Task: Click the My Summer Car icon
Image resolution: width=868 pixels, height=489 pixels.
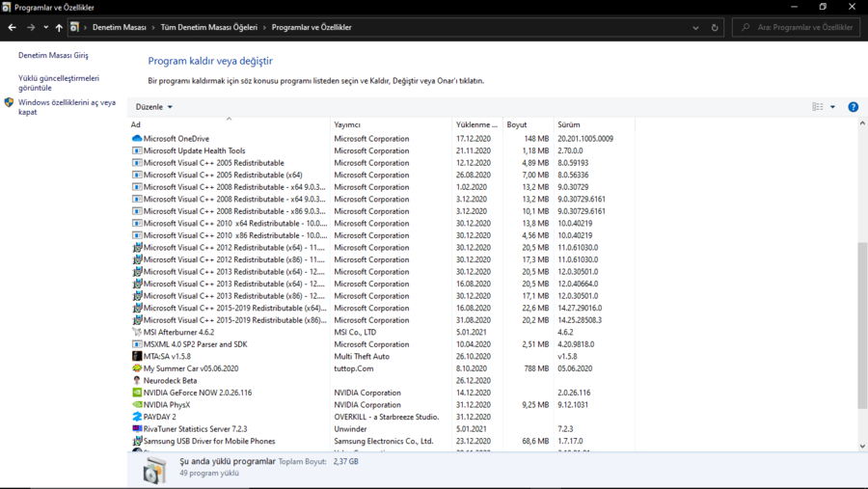Action: tap(137, 368)
